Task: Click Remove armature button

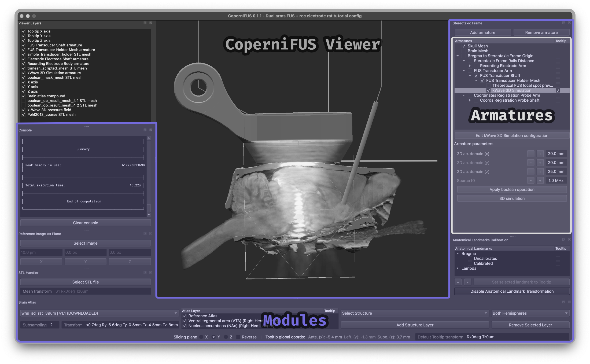Action: (541, 32)
